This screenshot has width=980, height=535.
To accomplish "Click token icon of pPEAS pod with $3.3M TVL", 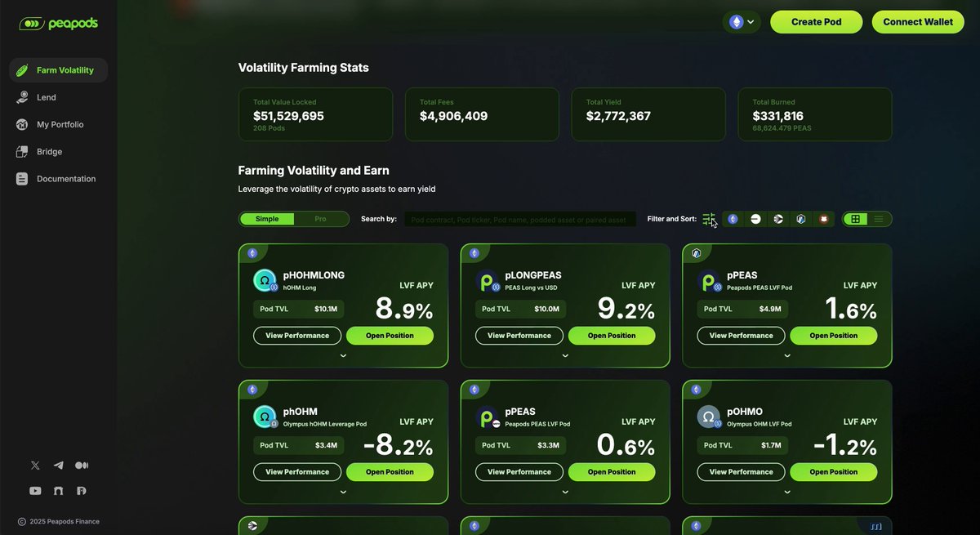I will tap(488, 417).
